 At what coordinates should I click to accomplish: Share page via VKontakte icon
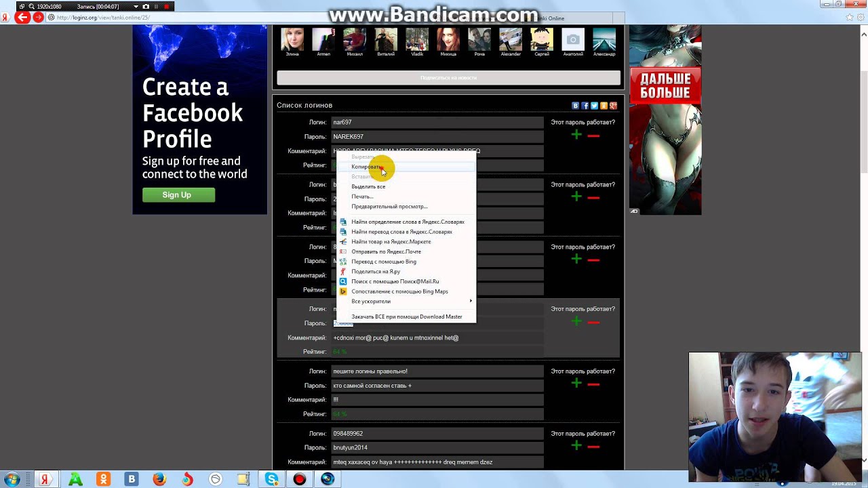(576, 106)
